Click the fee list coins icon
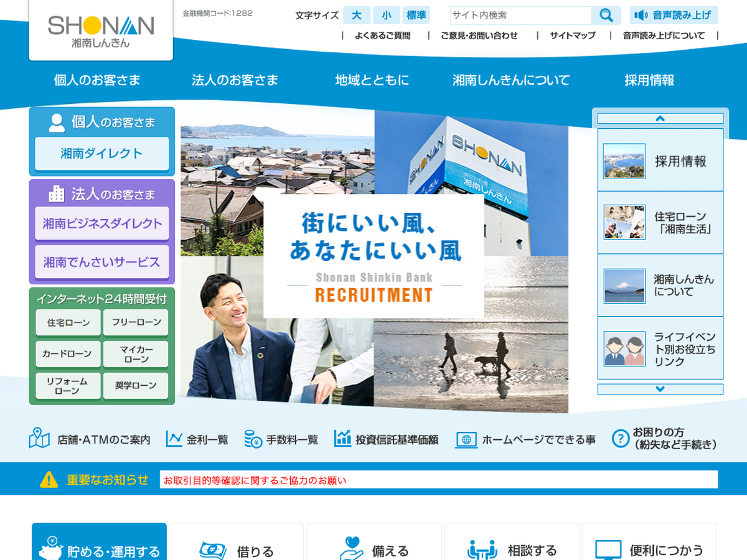 [253, 439]
